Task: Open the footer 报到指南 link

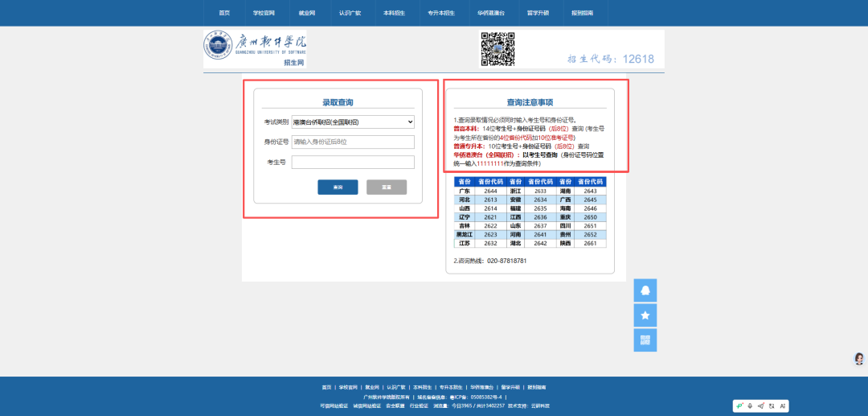Action: 536,387
